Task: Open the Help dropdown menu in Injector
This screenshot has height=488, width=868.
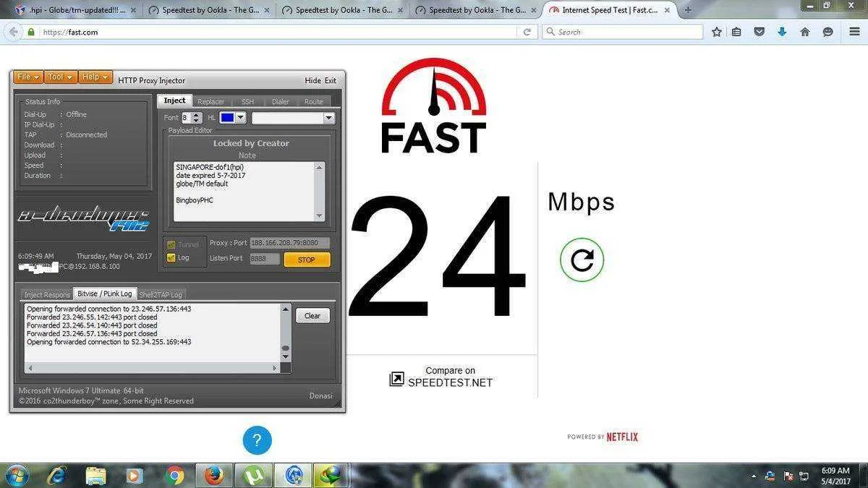Action: click(x=95, y=77)
